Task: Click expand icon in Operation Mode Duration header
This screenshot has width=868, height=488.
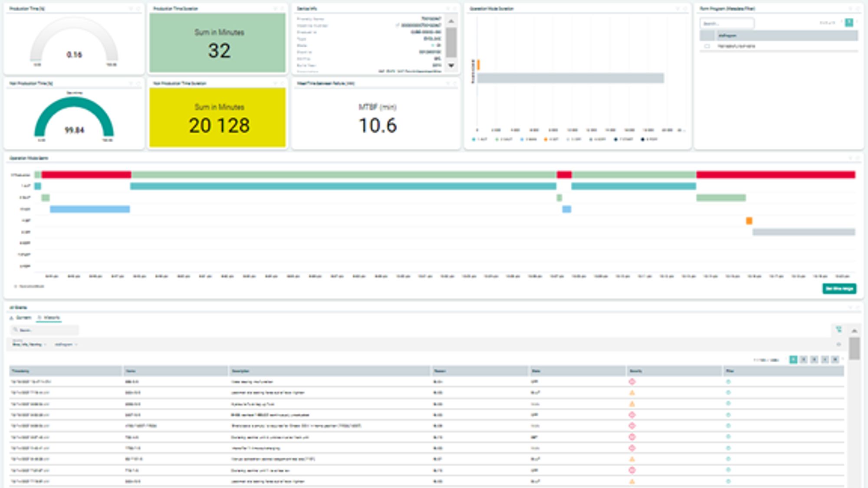Action: pyautogui.click(x=686, y=9)
